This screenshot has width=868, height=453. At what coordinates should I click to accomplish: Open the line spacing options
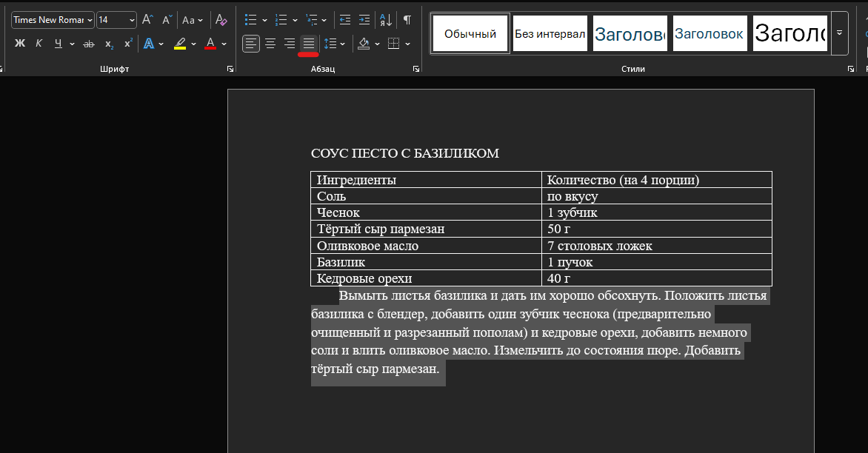pos(334,43)
